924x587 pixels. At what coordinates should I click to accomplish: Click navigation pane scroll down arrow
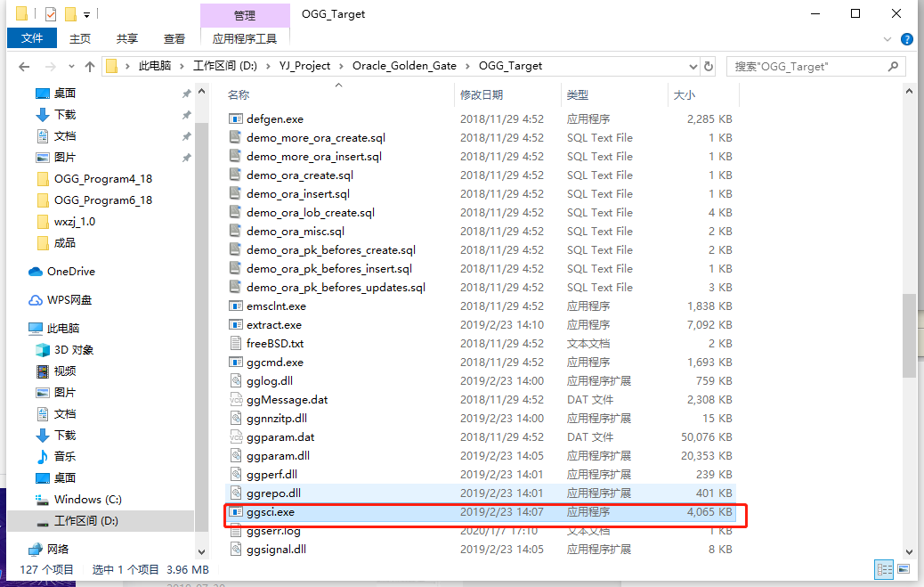(x=201, y=552)
